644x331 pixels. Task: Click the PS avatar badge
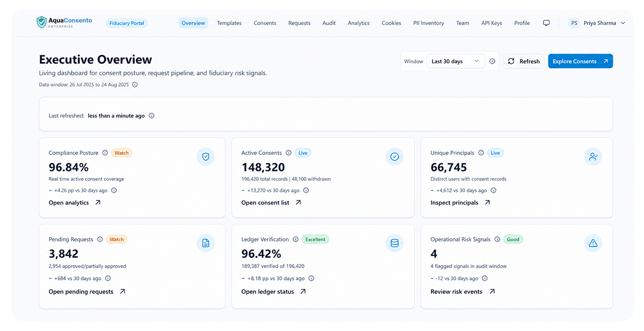click(574, 23)
